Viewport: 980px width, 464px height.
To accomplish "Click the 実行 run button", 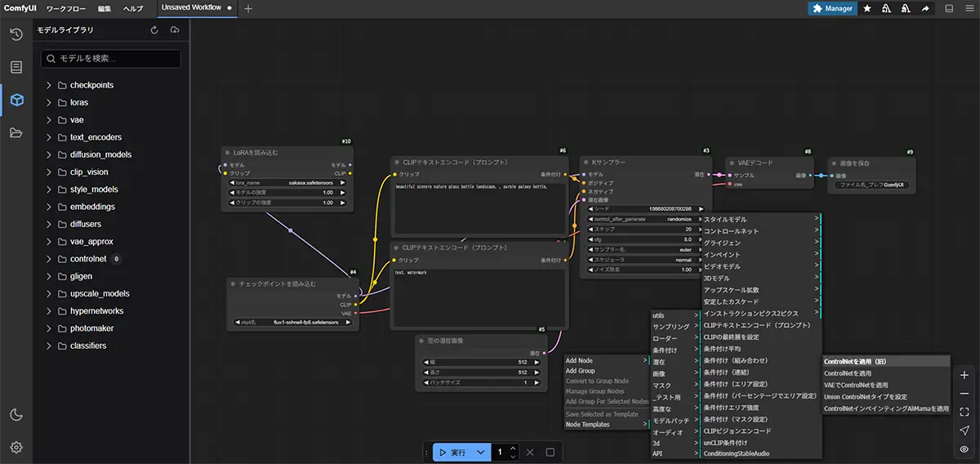I will (x=452, y=452).
